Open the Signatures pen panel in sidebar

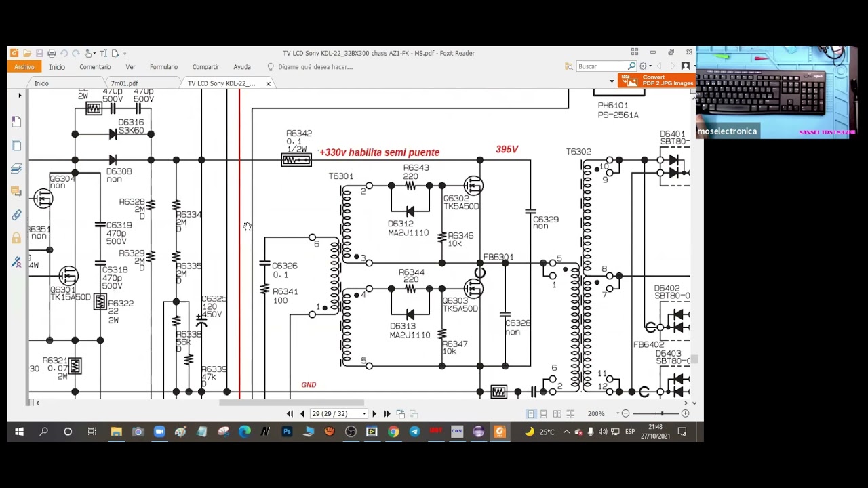click(x=16, y=262)
